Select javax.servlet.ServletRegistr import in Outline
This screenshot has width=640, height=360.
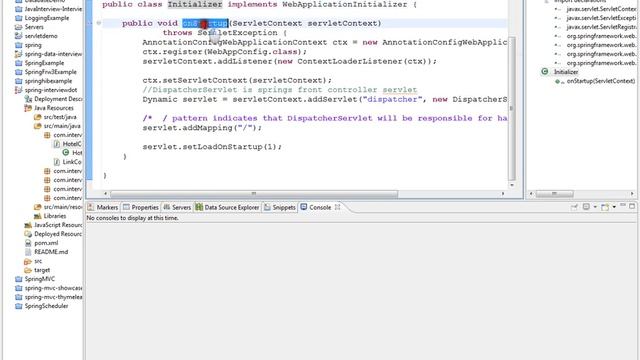[x=601, y=27]
